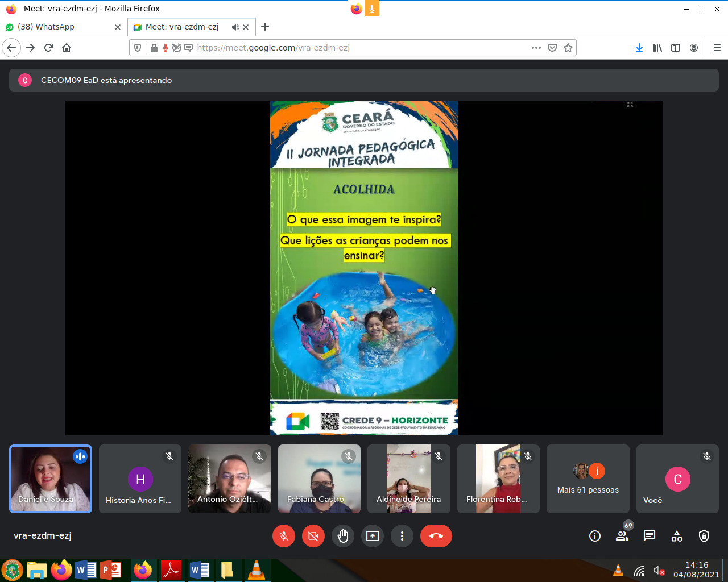This screenshot has width=728, height=582.
Task: Open Firefox hamburger application menu
Action: (x=717, y=48)
